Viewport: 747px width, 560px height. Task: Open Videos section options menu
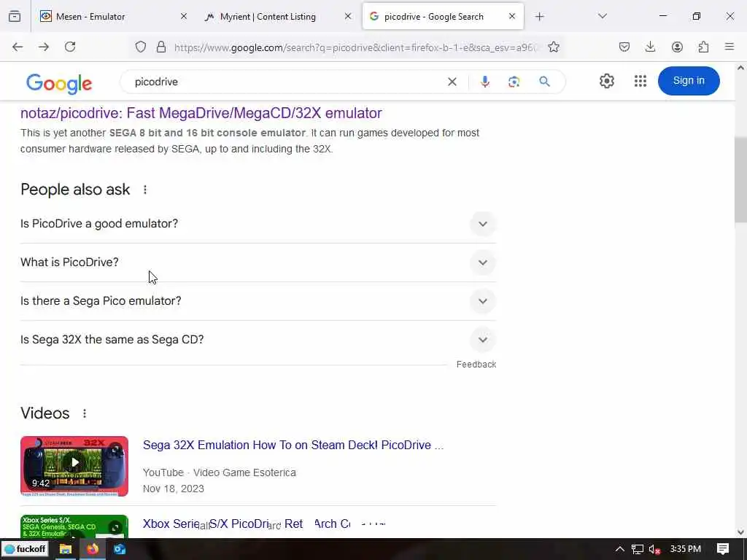[x=85, y=413]
